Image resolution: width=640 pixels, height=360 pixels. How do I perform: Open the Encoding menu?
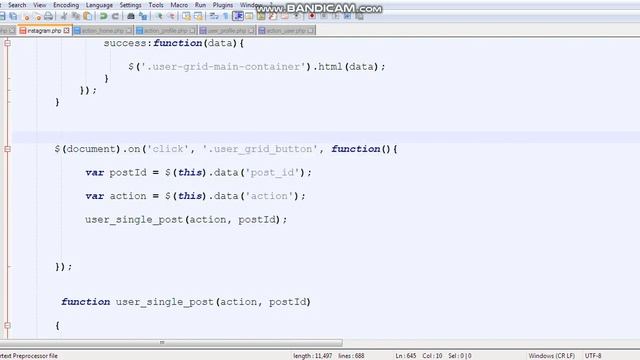(66, 5)
